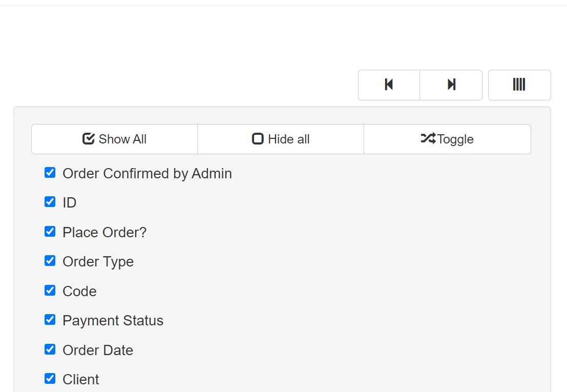Click the Order Type label text

point(98,262)
